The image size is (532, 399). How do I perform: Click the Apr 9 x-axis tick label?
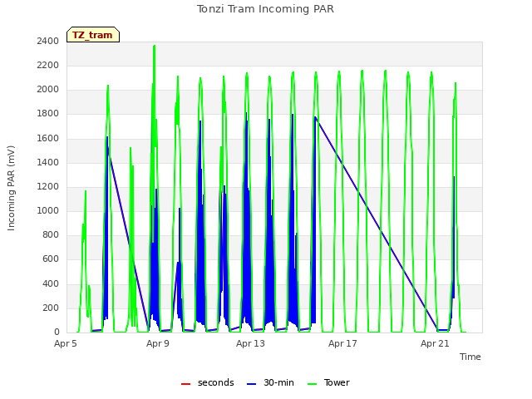pos(158,343)
